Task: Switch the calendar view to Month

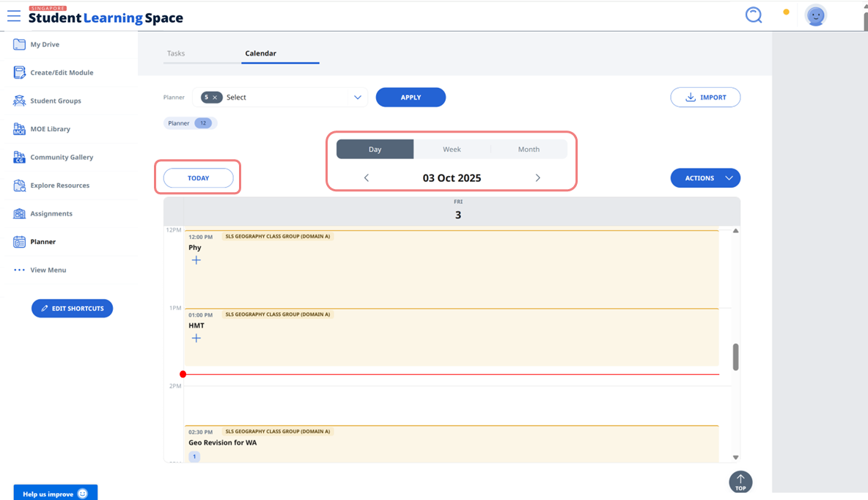Action: (x=529, y=149)
